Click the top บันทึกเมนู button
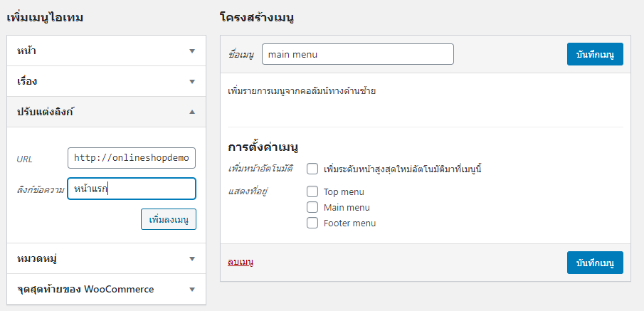Viewport: 644px width, 311px height. [595, 54]
